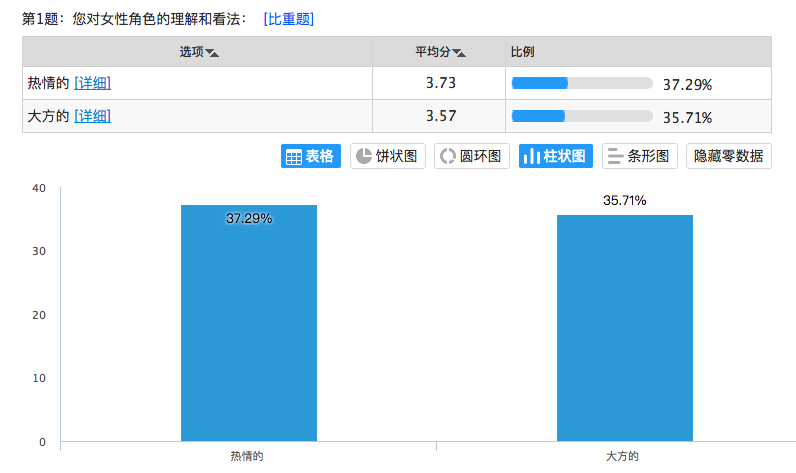Click the 热情的 axis label below the chart
Image resolution: width=796 pixels, height=473 pixels.
247,456
